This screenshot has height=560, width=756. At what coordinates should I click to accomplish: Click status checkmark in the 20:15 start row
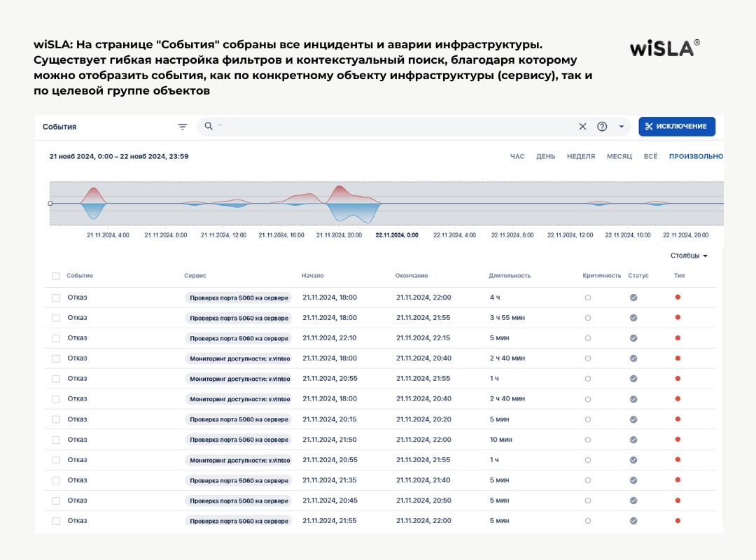tap(633, 419)
